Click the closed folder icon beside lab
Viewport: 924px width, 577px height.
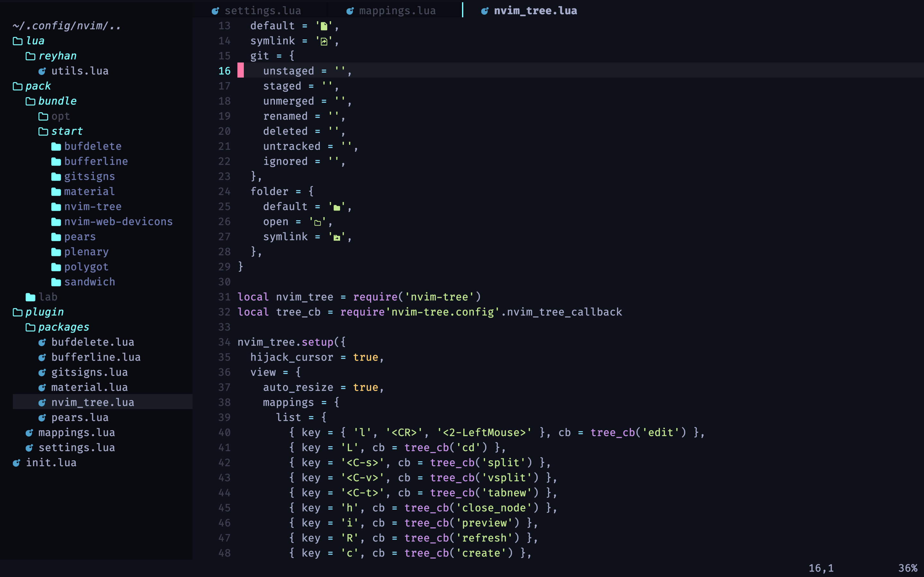[x=30, y=297]
